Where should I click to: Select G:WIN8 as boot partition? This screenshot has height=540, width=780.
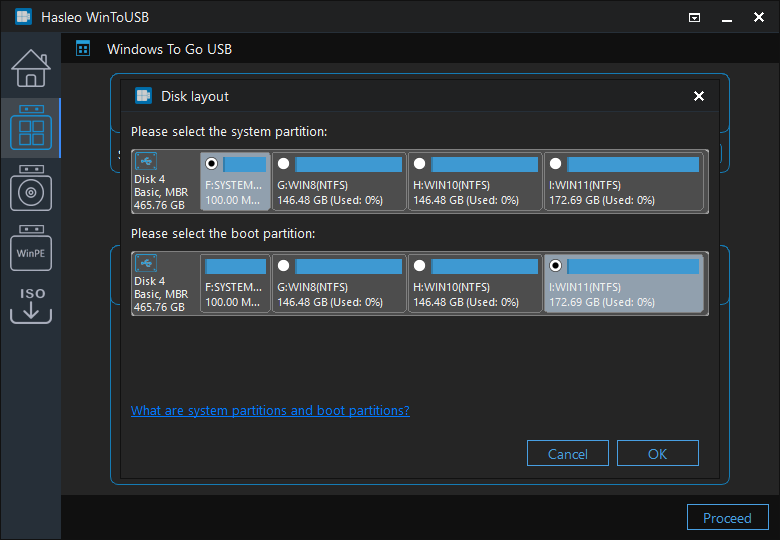coord(283,266)
